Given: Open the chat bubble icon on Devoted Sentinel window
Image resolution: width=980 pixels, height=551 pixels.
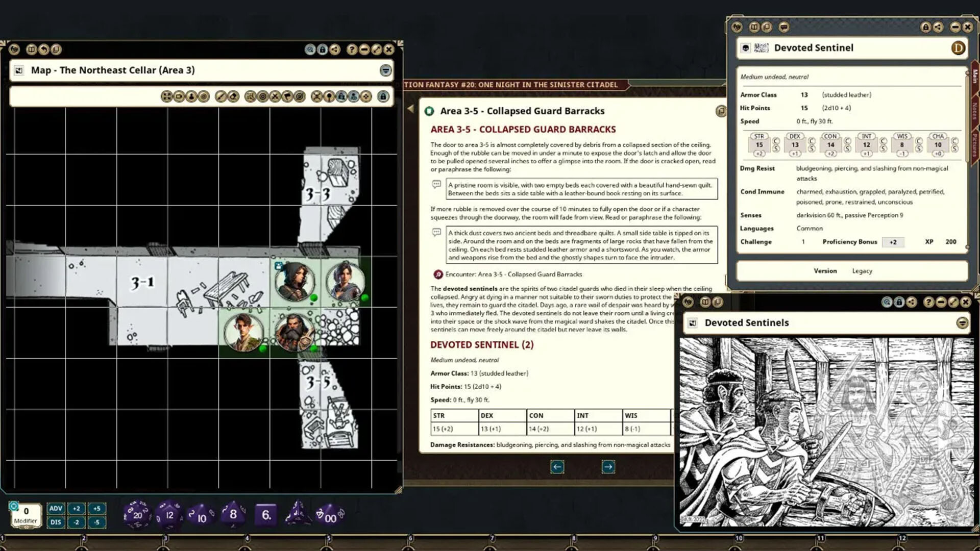Looking at the screenshot, I should pyautogui.click(x=783, y=28).
